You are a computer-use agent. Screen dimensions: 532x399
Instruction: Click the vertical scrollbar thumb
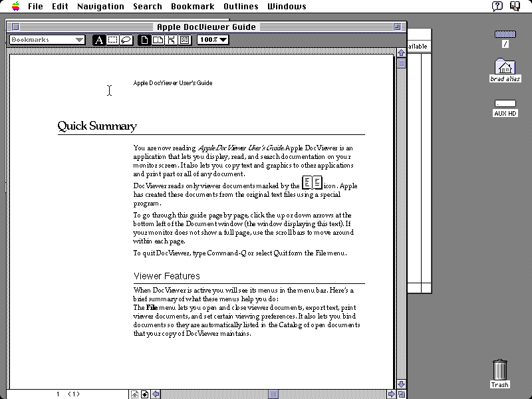tap(402, 63)
